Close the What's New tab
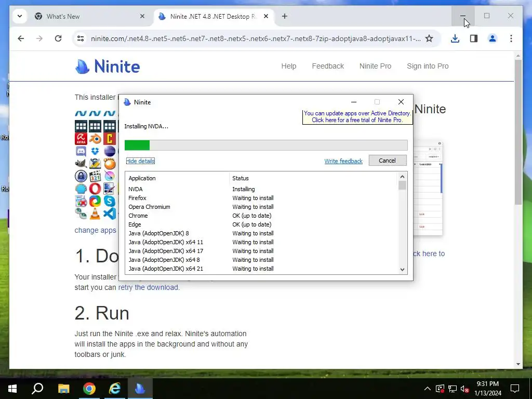 (142, 16)
